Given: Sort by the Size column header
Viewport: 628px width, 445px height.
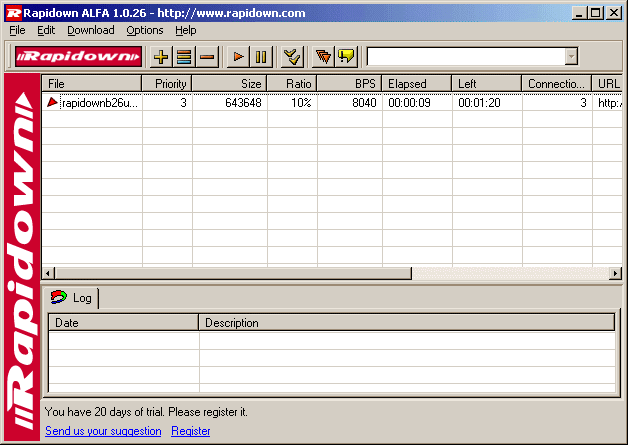Looking at the screenshot, I should pos(229,84).
